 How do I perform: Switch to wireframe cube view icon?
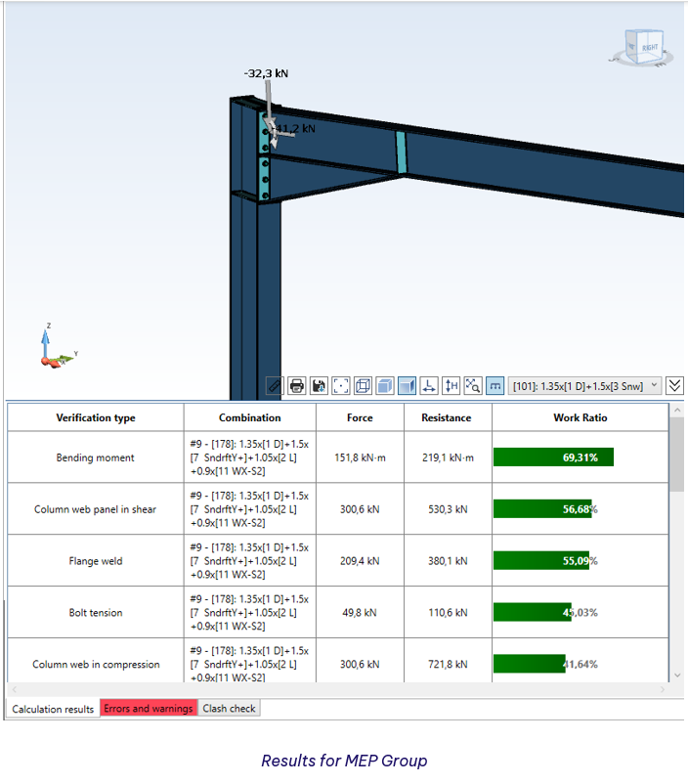[x=363, y=386]
